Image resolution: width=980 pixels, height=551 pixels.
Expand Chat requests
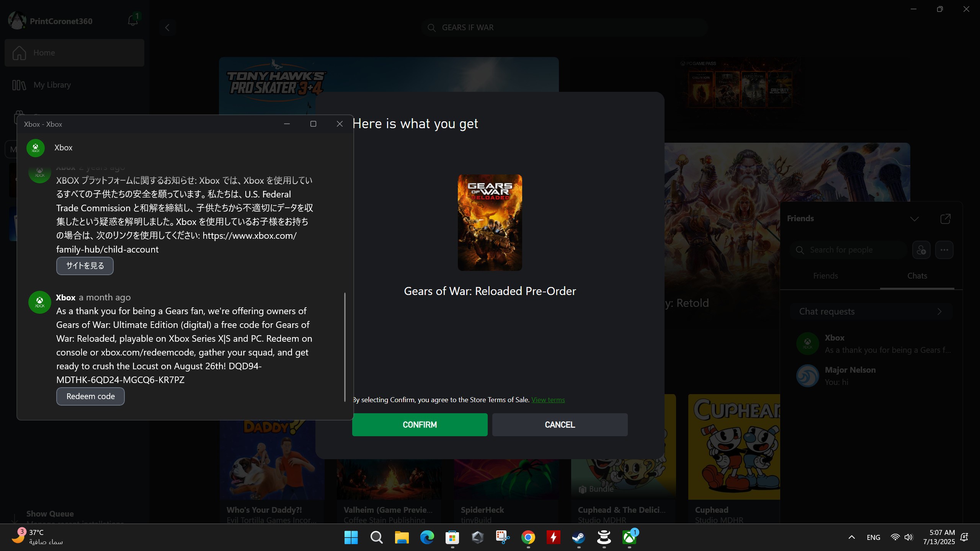[871, 311]
